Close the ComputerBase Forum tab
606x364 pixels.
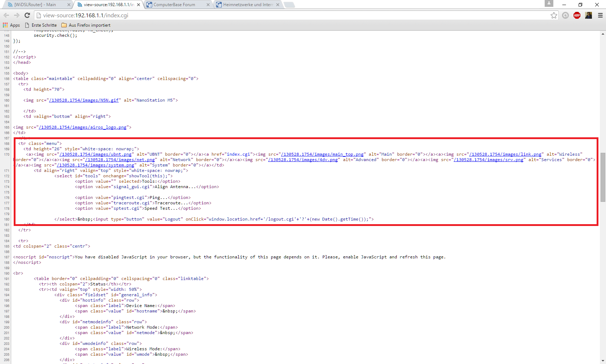pos(208,5)
